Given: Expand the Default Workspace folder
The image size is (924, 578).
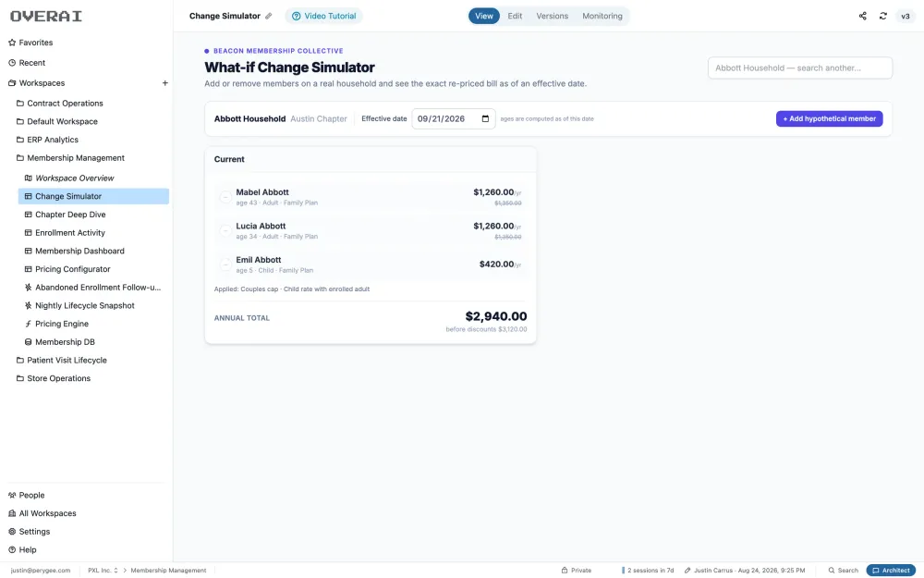Looking at the screenshot, I should tap(57, 121).
